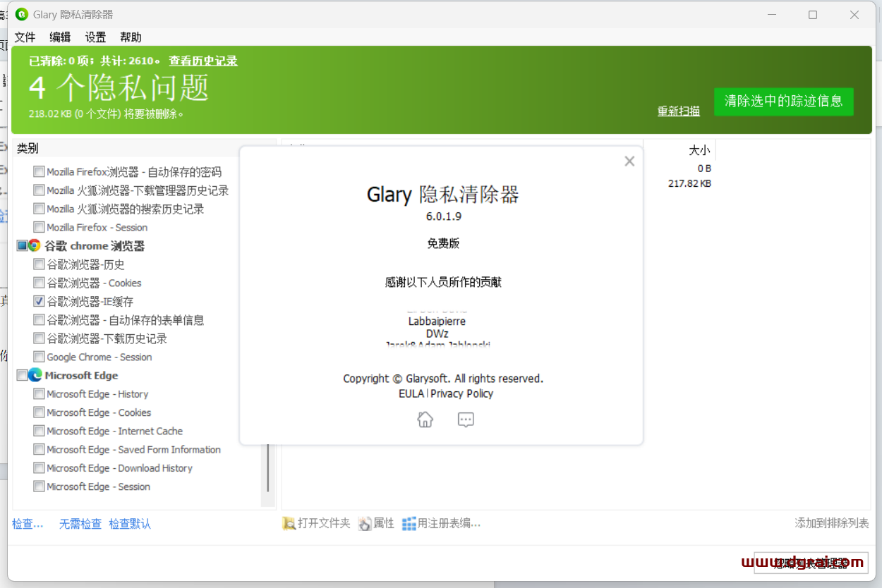Check 谷歌浏览器 - 自动保存的表单信息 checkbox
Image resolution: width=882 pixels, height=588 pixels.
39,319
